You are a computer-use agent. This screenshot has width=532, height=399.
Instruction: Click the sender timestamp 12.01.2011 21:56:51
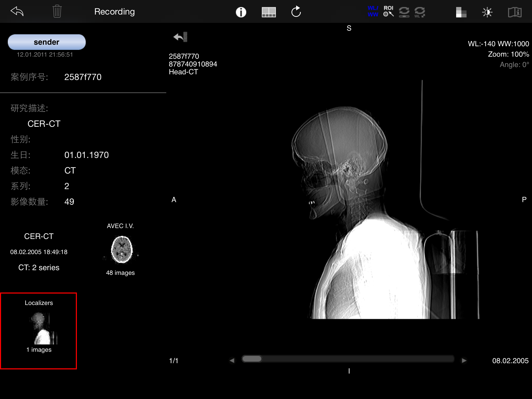(x=45, y=55)
